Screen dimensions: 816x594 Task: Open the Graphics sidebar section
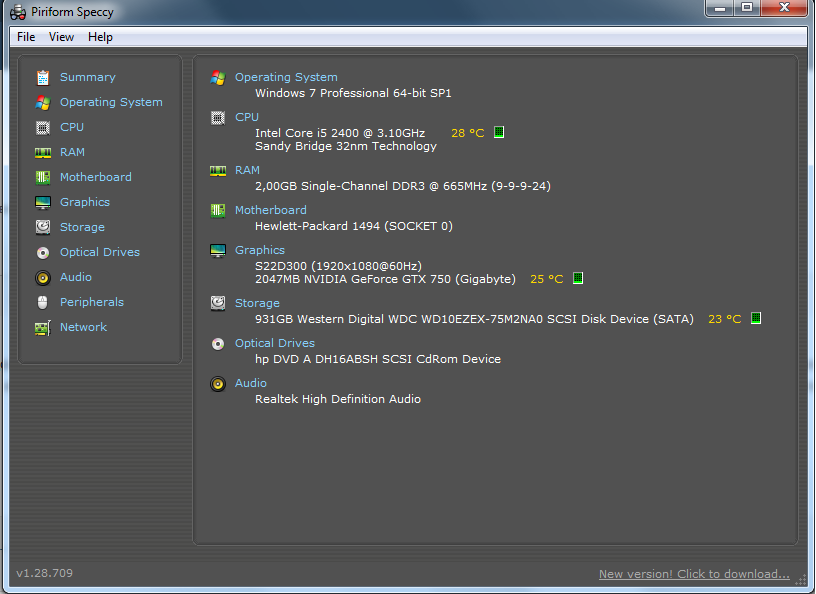(x=85, y=202)
